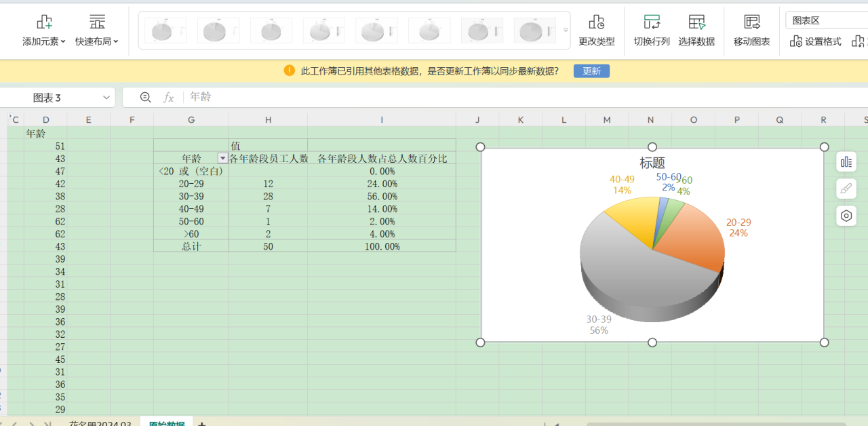
Task: Click the 24.00% percentage cell
Action: pos(382,183)
